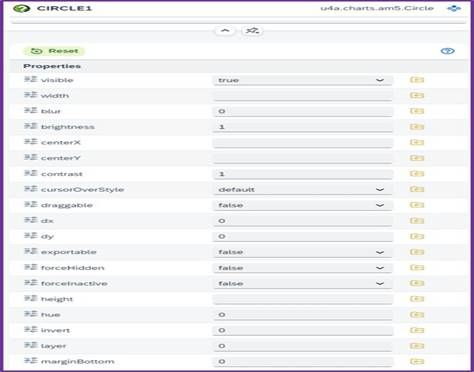Click the binding icon for blur
The width and height of the screenshot is (474, 372).
(x=417, y=111)
